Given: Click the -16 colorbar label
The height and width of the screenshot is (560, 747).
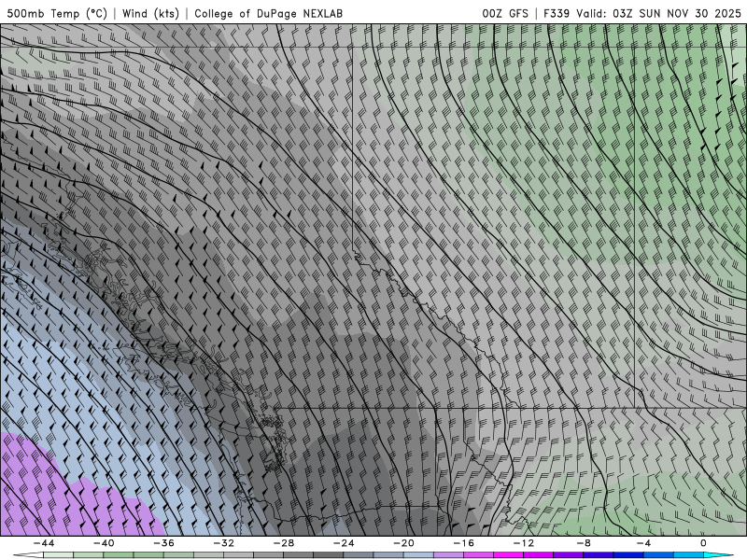Looking at the screenshot, I should tap(463, 543).
